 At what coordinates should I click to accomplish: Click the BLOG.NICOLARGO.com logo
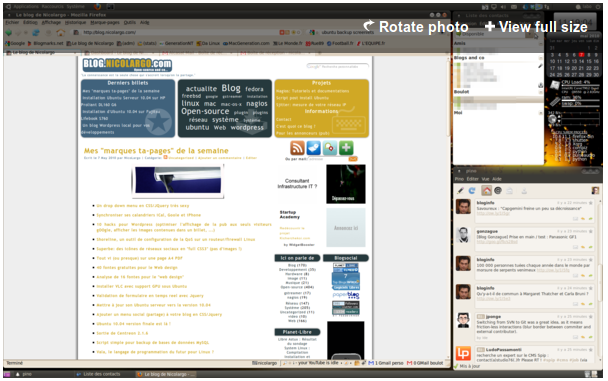pyautogui.click(x=127, y=64)
